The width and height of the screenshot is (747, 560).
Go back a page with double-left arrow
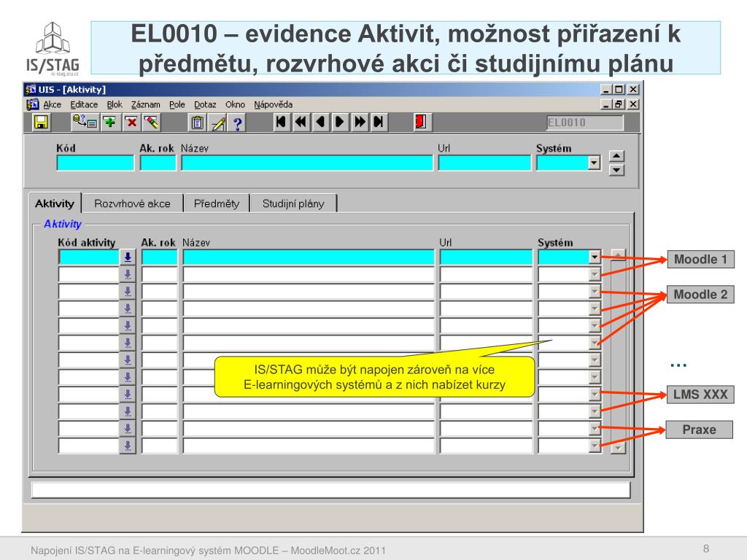[x=301, y=122]
